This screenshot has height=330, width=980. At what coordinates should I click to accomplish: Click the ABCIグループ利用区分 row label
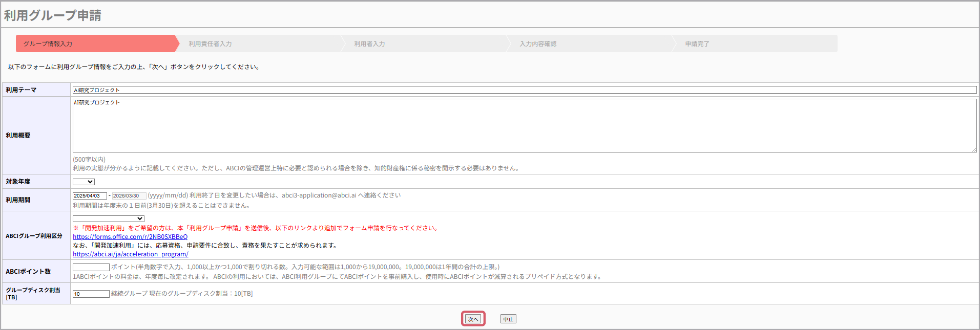(34, 236)
